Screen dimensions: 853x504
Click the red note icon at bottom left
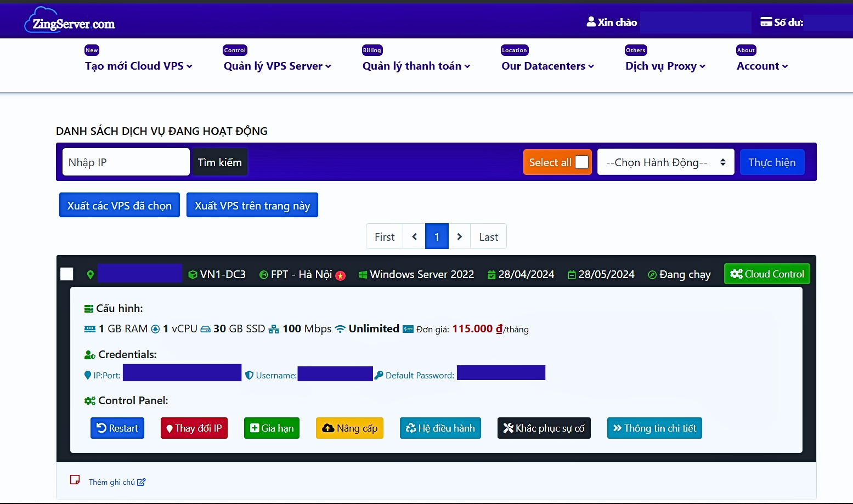75,480
